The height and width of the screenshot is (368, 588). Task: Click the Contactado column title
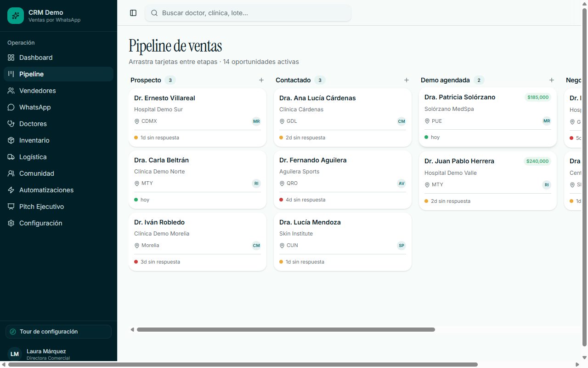[293, 80]
